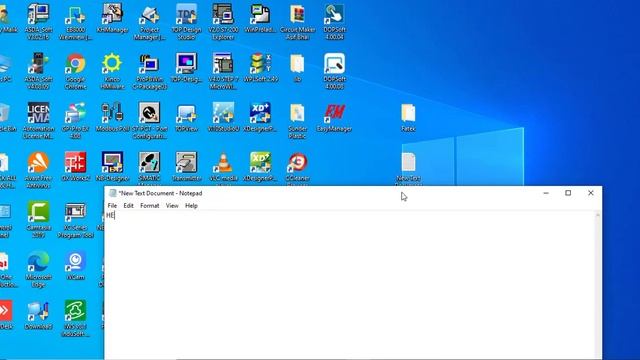Select the V2.0 S7-200 Explorer shortcut
The width and height of the screenshot is (640, 360).
click(223, 22)
